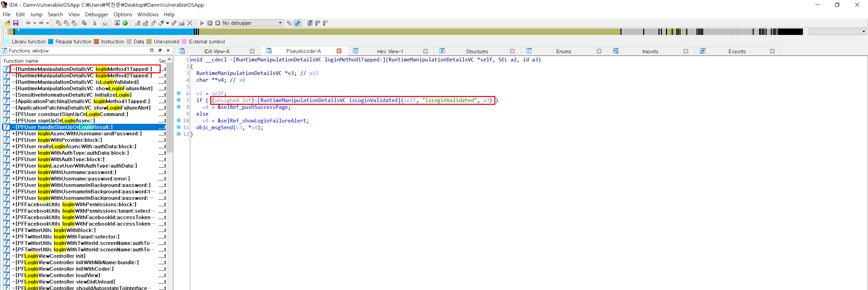Image resolution: width=868 pixels, height=290 pixels.
Task: Toggle breakpoint dot on line 6
Action: click(x=179, y=93)
